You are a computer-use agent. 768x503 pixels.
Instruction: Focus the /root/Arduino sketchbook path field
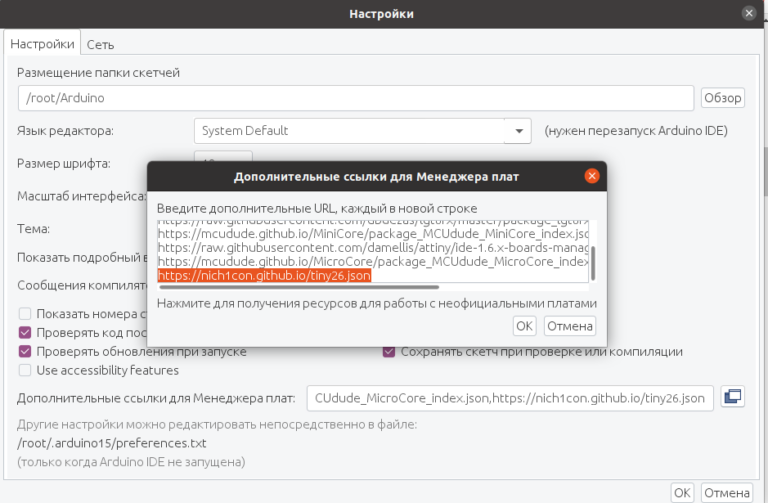(x=355, y=98)
